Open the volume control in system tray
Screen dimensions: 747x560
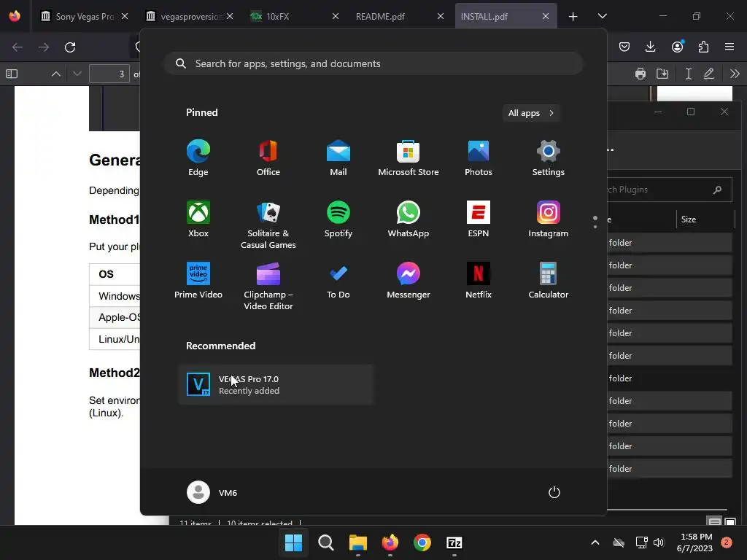(x=659, y=542)
